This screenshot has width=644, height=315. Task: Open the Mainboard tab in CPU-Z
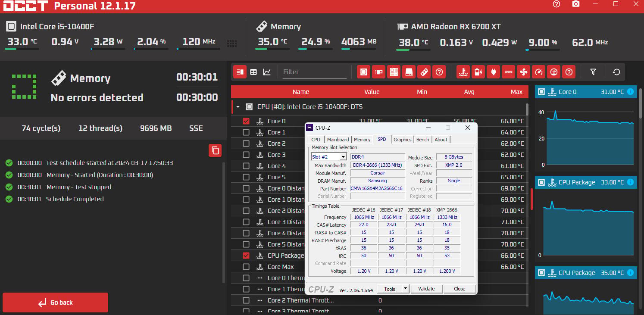point(338,140)
